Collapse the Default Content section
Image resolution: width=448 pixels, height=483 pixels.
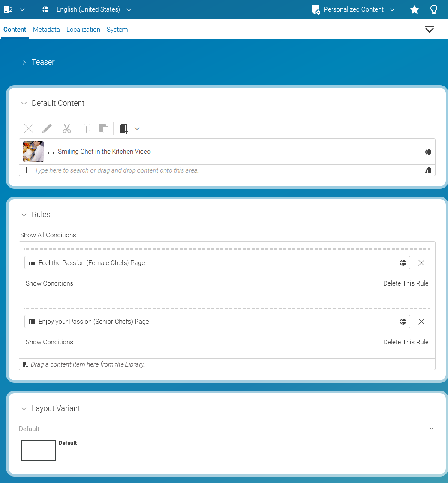(x=24, y=103)
